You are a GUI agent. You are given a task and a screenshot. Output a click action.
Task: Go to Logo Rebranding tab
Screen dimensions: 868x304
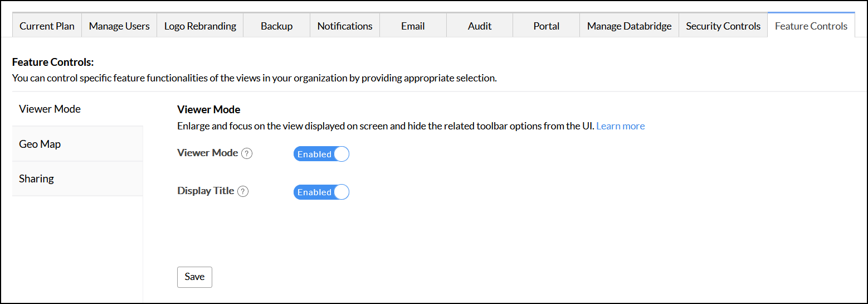pos(200,26)
